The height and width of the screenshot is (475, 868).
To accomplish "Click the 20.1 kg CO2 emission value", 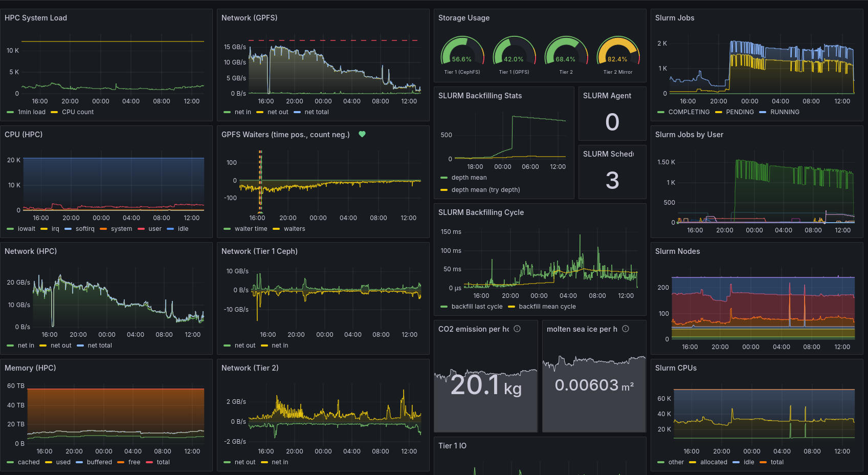I will (486, 385).
